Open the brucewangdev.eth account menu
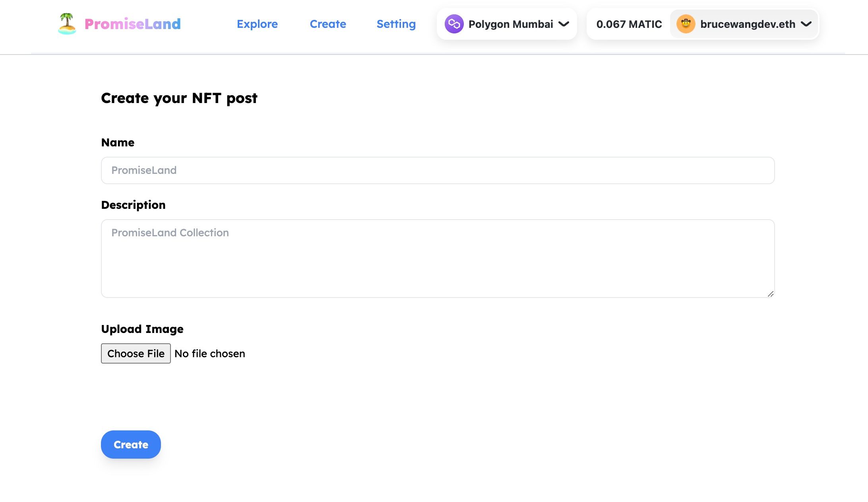 click(744, 24)
